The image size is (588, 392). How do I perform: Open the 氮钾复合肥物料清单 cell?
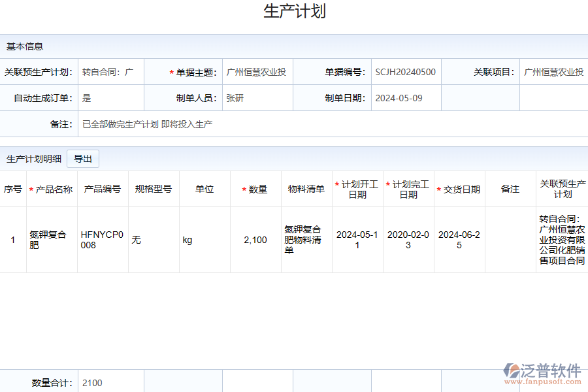(x=306, y=240)
